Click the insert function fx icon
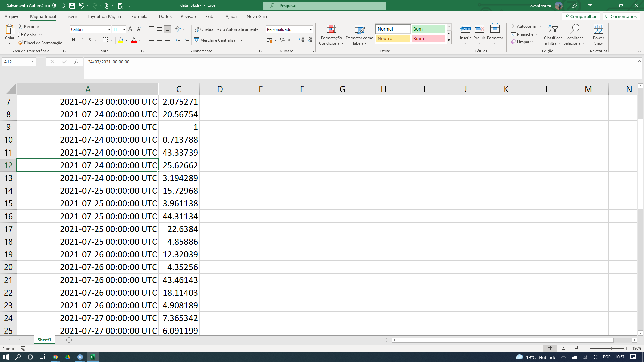The image size is (644, 362). pyautogui.click(x=76, y=62)
